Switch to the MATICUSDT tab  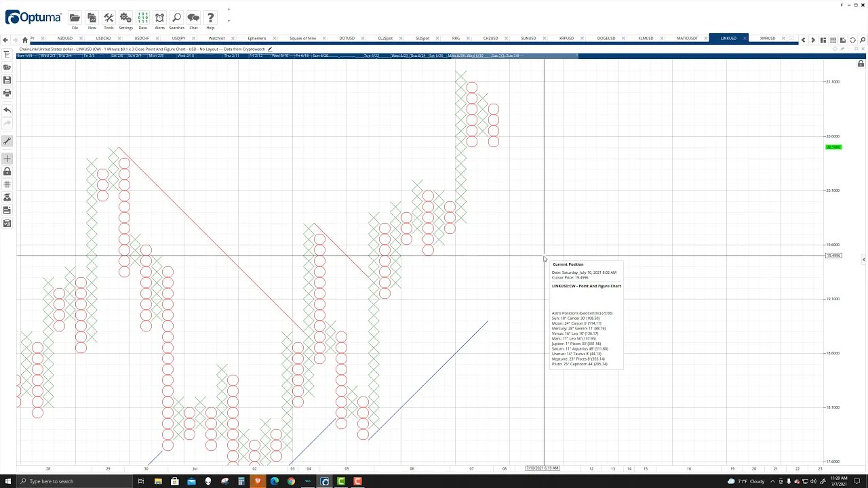(687, 39)
